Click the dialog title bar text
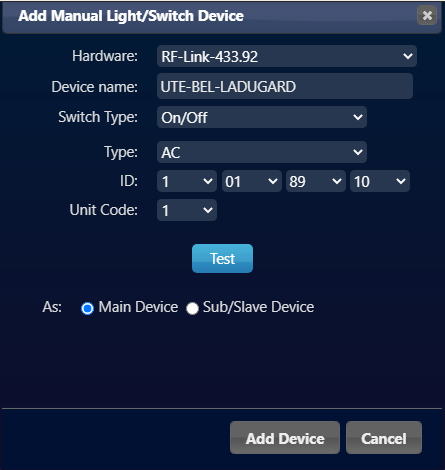 point(131,16)
